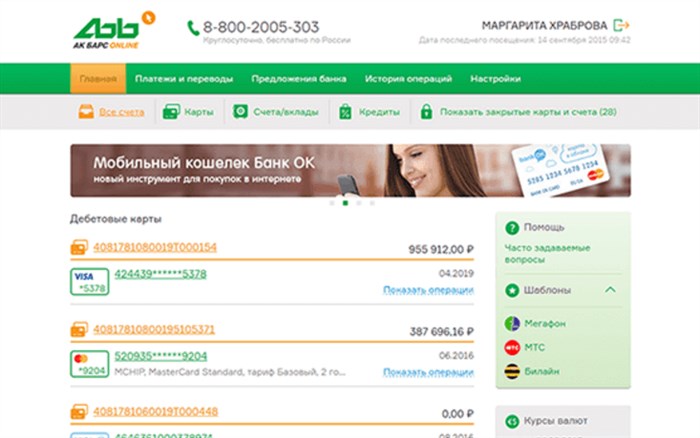Image resolution: width=700 pixels, height=438 pixels.
Task: Open card 424439******5378 link
Action: [160, 274]
